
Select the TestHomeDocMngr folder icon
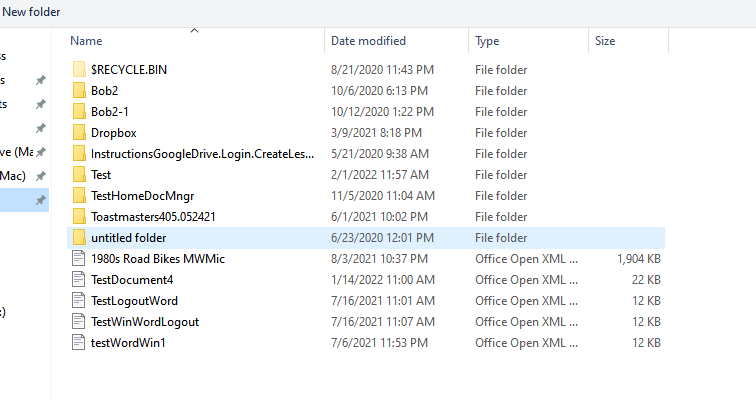79,196
